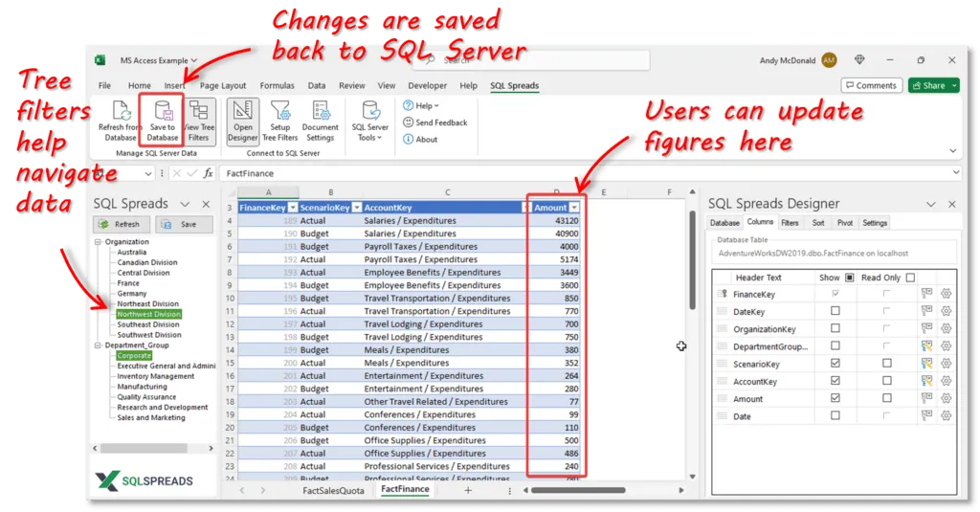Click the Send Feedback smiley icon

409,122
